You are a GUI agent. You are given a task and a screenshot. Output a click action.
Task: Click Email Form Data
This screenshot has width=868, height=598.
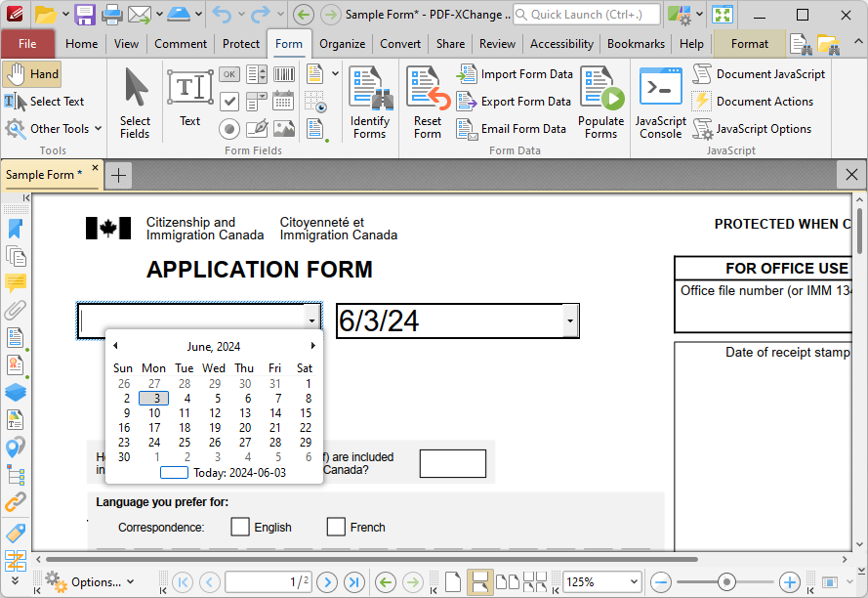coord(511,129)
